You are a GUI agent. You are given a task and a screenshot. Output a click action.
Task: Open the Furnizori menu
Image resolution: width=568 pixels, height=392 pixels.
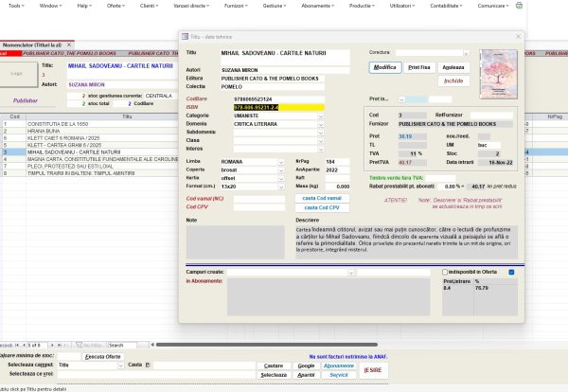coord(236,6)
